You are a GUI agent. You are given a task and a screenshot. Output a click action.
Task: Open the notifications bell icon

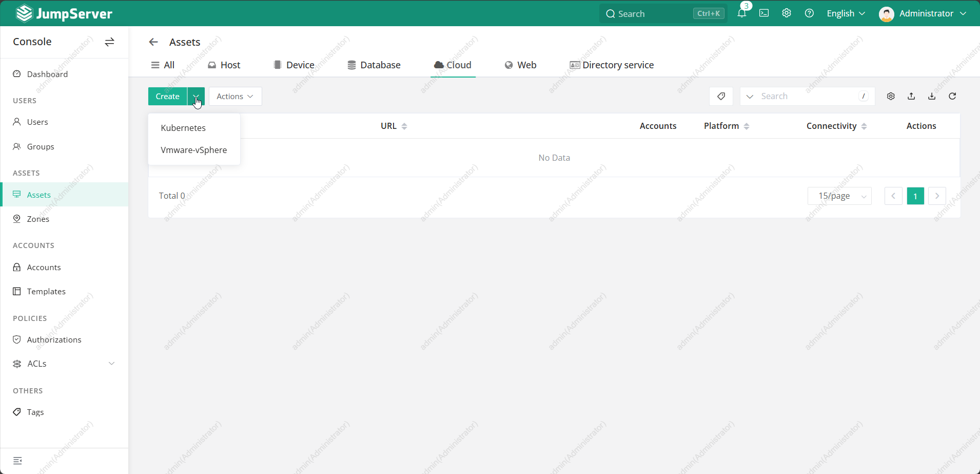coord(741,13)
